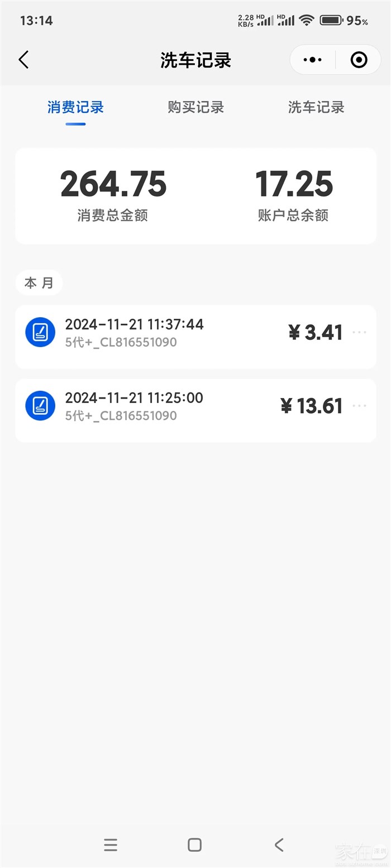391x868 pixels.
Task: Select the 消费记录 tab
Action: tap(75, 107)
